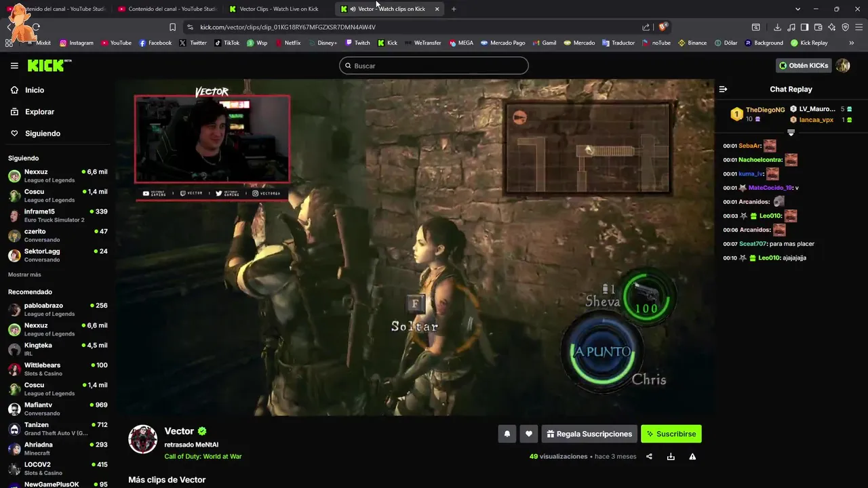
Task: Open Kingteka recommended channel
Action: coord(58,349)
